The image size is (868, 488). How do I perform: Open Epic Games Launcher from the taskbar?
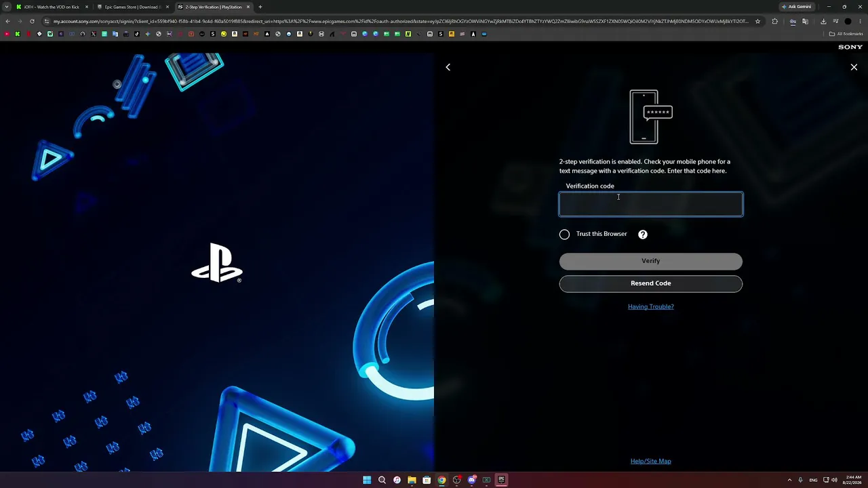pyautogui.click(x=502, y=480)
